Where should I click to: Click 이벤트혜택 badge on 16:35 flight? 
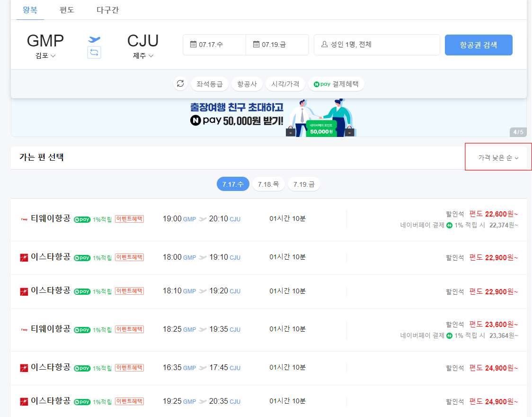129,368
